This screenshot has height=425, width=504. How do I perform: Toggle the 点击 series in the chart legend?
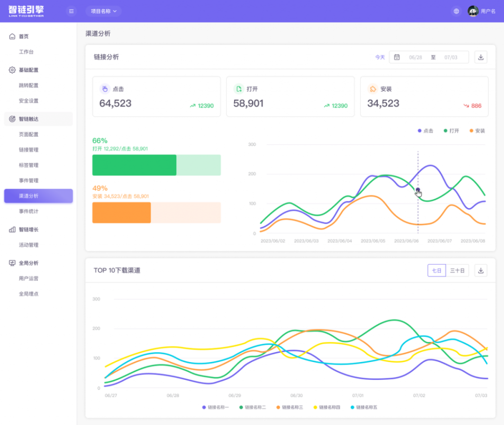click(425, 131)
